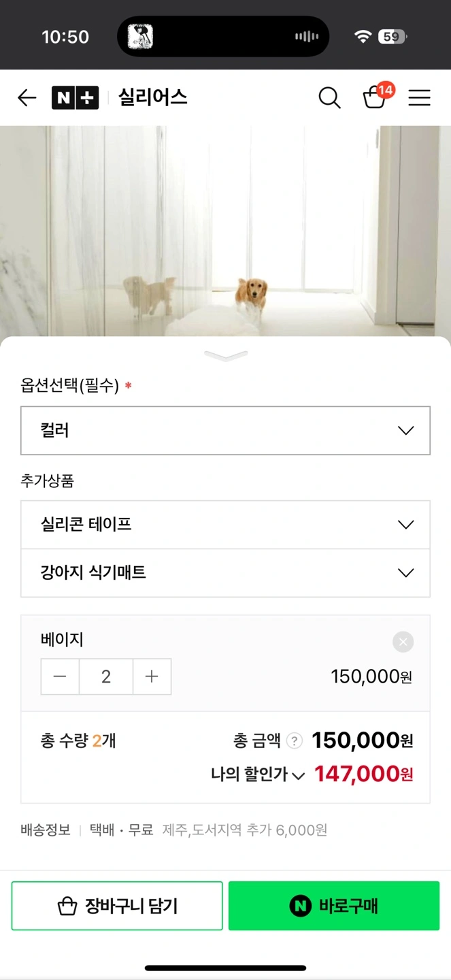
Task: Tap the Dynamic Island now-playing artwork
Action: point(140,37)
